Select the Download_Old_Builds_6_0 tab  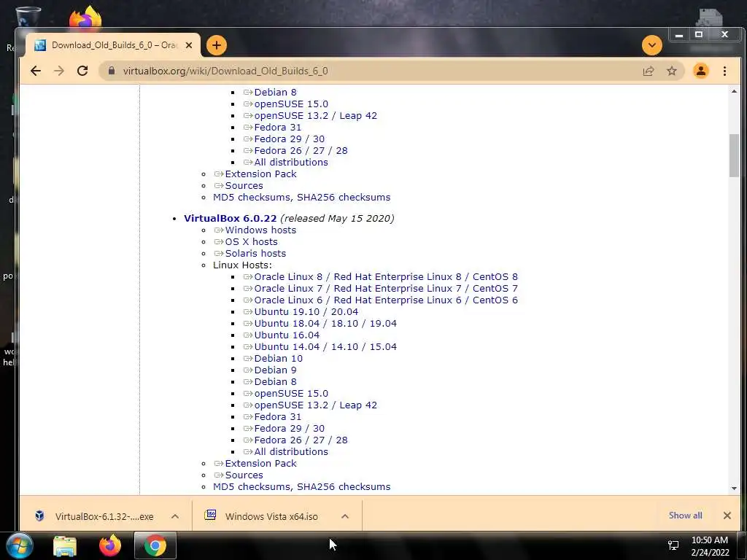click(x=113, y=45)
